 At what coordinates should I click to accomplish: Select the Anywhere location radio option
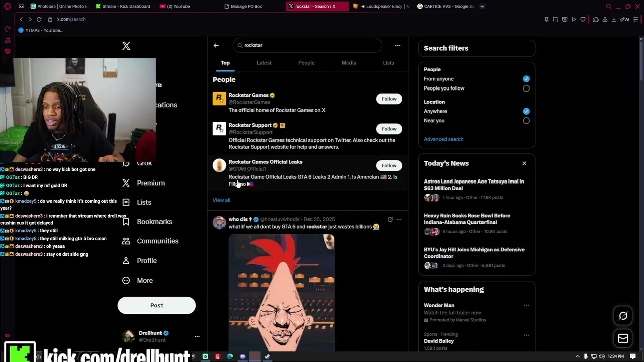pos(526,111)
